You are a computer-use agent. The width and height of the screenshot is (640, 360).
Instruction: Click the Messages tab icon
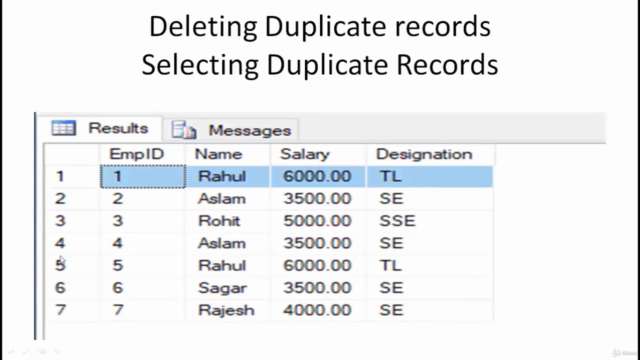click(184, 130)
